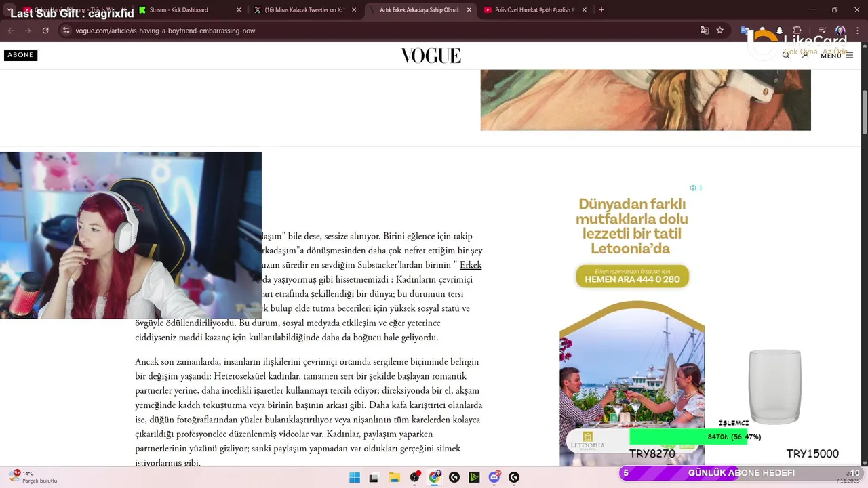Open the Letoonia ad headline text
Image resolution: width=868 pixels, height=488 pixels.
point(632,226)
